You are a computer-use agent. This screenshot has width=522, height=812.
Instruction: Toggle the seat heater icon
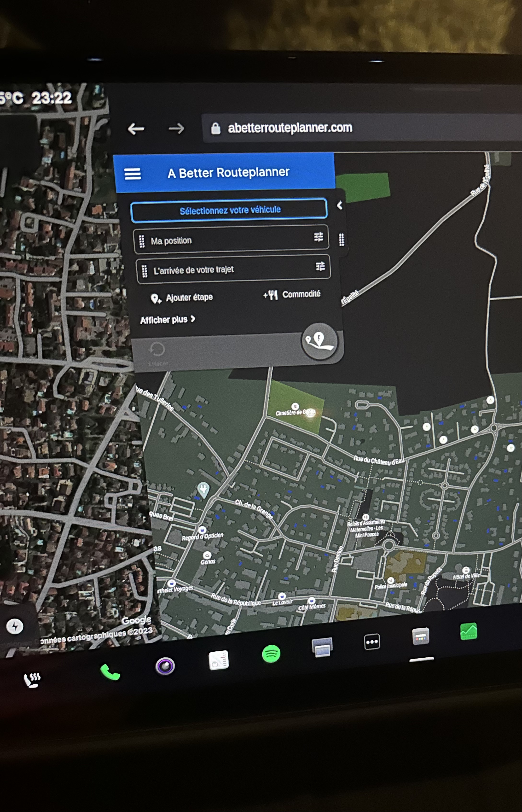point(32,680)
